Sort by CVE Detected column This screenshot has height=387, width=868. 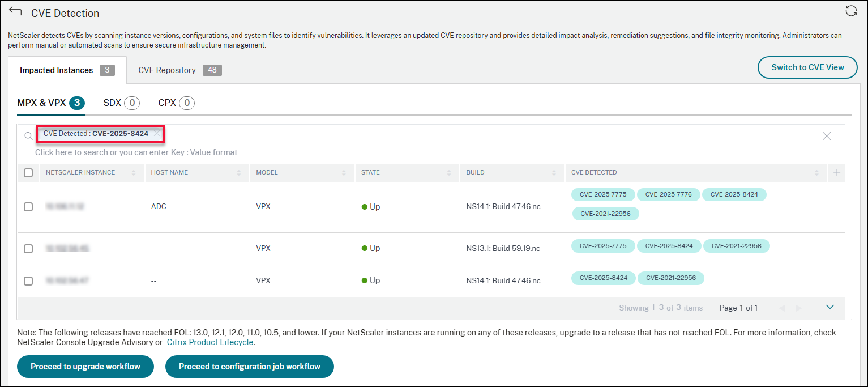point(816,173)
